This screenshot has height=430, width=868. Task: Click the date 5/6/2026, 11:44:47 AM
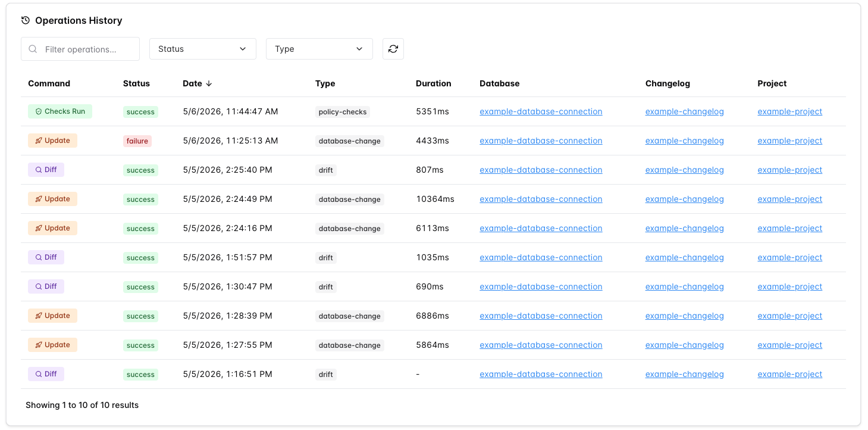(230, 111)
